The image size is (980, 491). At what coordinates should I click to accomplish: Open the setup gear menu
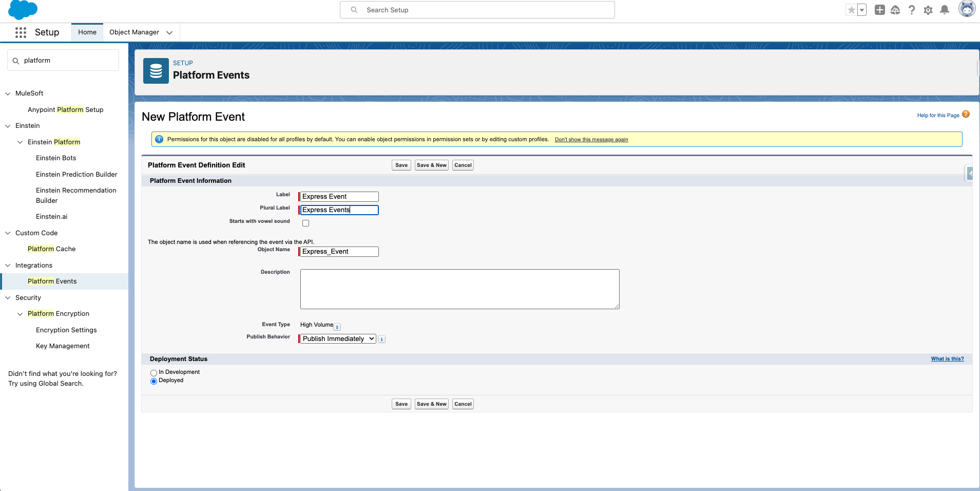click(x=928, y=10)
